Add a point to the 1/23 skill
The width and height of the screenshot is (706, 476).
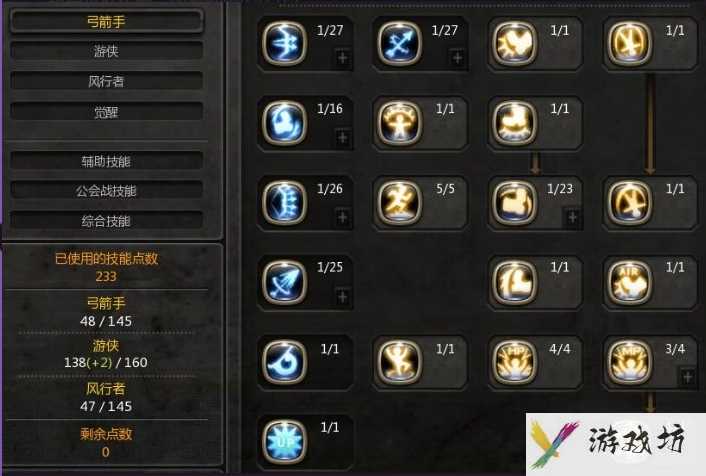coord(572,218)
